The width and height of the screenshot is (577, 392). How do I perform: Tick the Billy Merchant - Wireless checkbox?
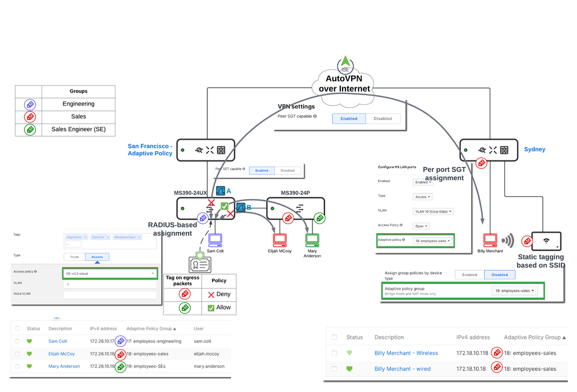333,353
